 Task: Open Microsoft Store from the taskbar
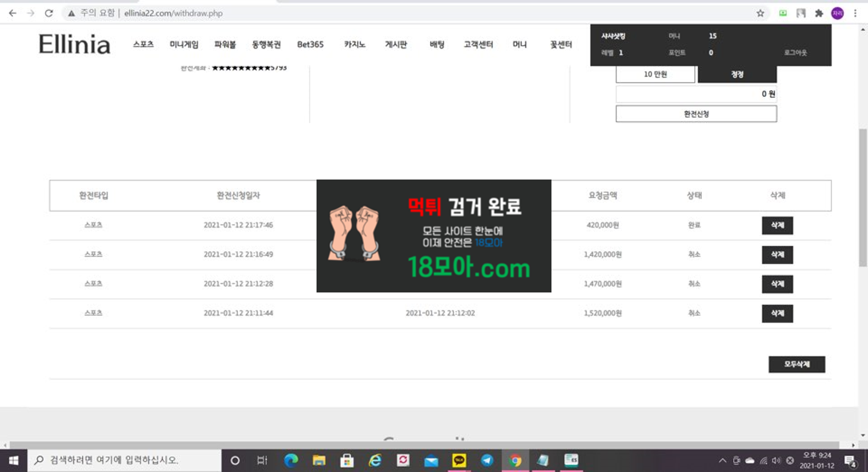point(347,460)
